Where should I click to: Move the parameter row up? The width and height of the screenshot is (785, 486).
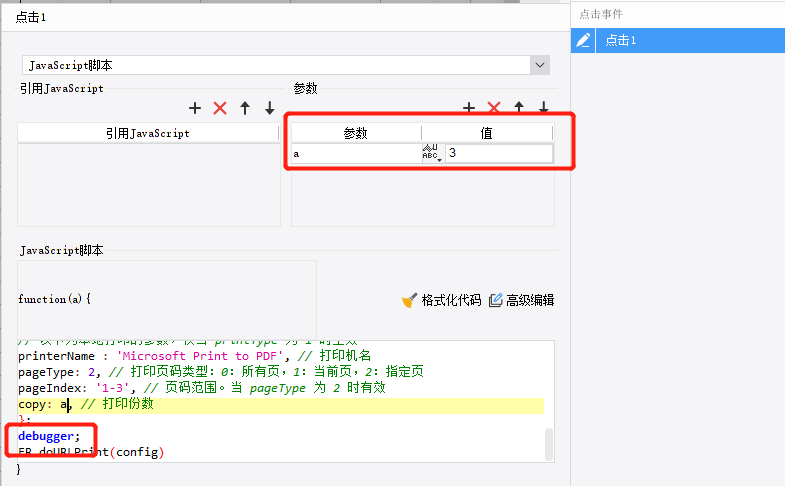[519, 108]
